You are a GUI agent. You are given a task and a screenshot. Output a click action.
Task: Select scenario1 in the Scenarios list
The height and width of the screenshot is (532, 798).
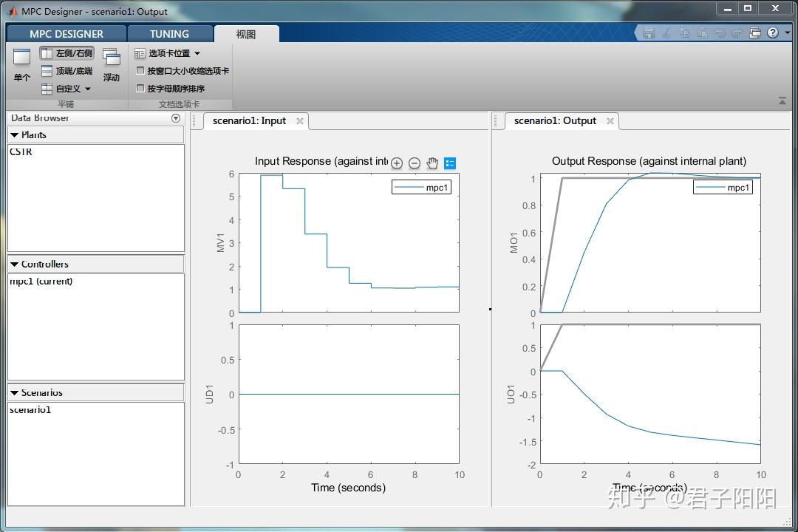(x=30, y=410)
